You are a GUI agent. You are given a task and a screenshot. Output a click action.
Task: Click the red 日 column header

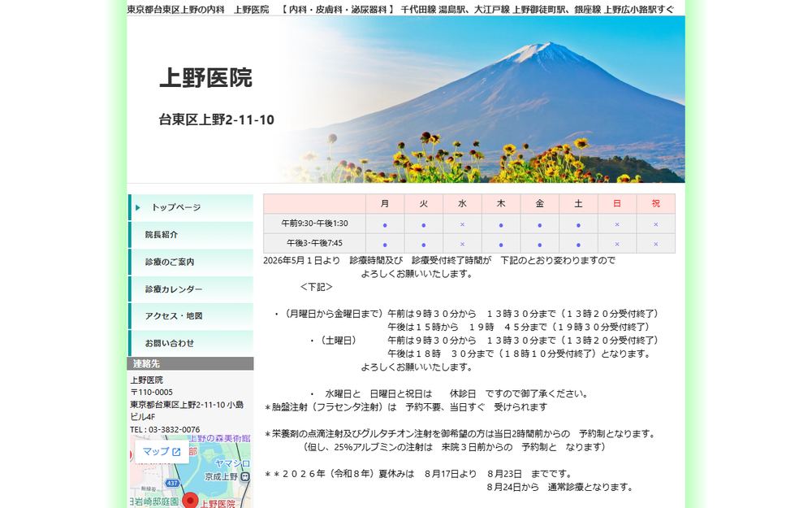click(617, 204)
